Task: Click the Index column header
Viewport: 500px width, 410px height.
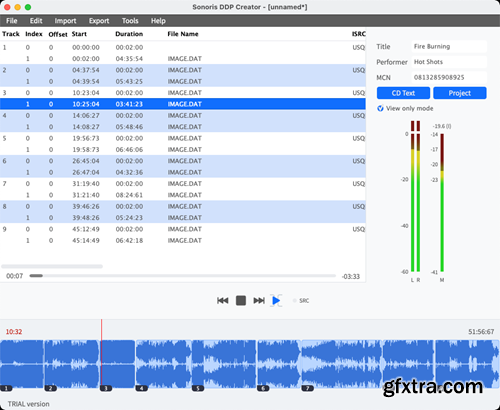Action: coord(34,34)
